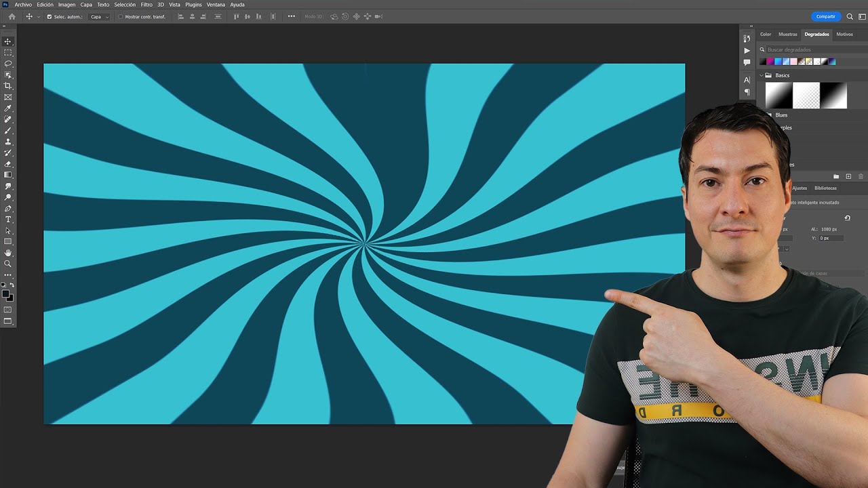The height and width of the screenshot is (488, 868).
Task: Enable the Mostrar contr. transf. checkbox
Action: coord(121,16)
